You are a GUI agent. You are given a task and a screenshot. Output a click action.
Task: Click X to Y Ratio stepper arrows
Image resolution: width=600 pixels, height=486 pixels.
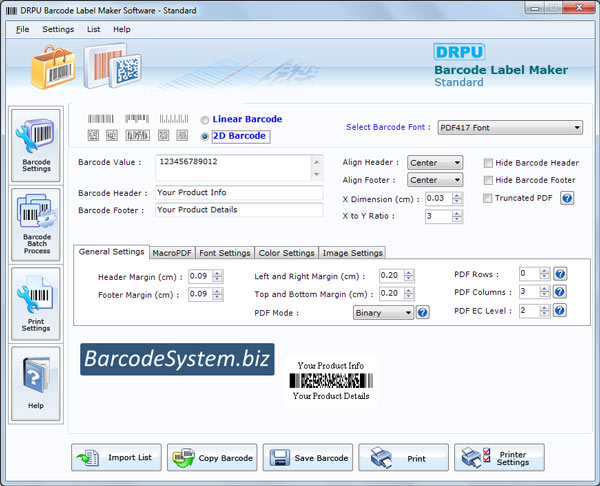[457, 216]
